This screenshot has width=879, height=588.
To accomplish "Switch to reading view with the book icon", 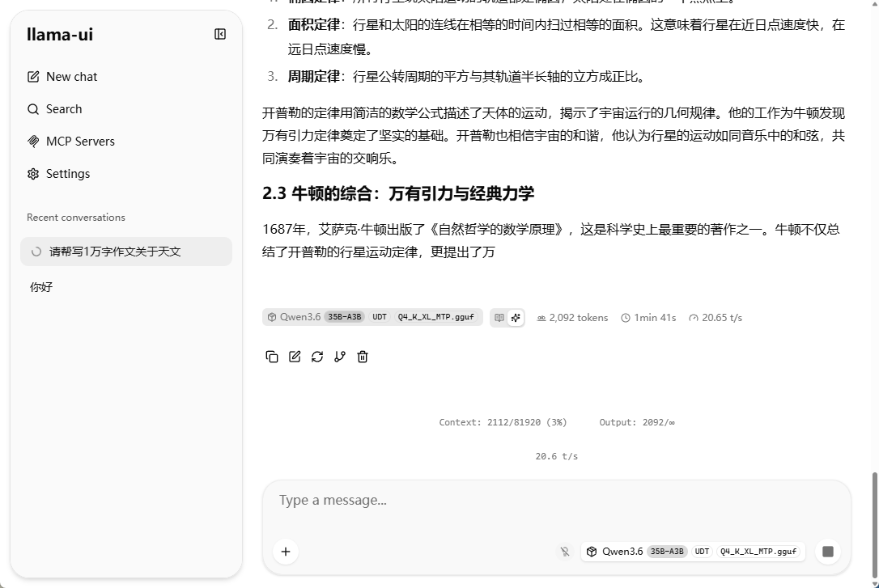I will pyautogui.click(x=499, y=318).
